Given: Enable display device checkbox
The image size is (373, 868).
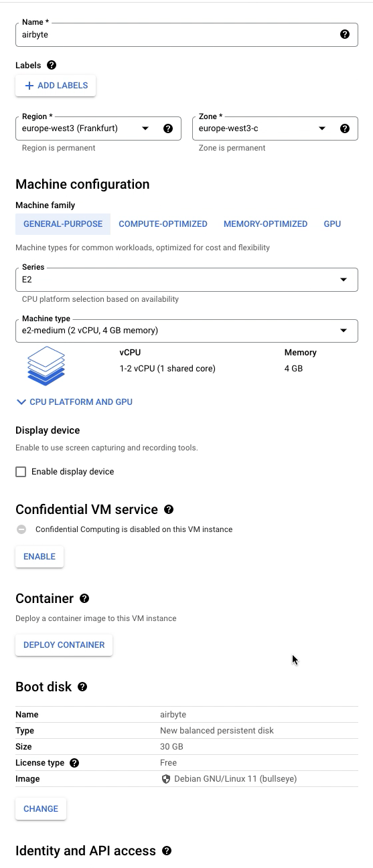Looking at the screenshot, I should pos(21,472).
